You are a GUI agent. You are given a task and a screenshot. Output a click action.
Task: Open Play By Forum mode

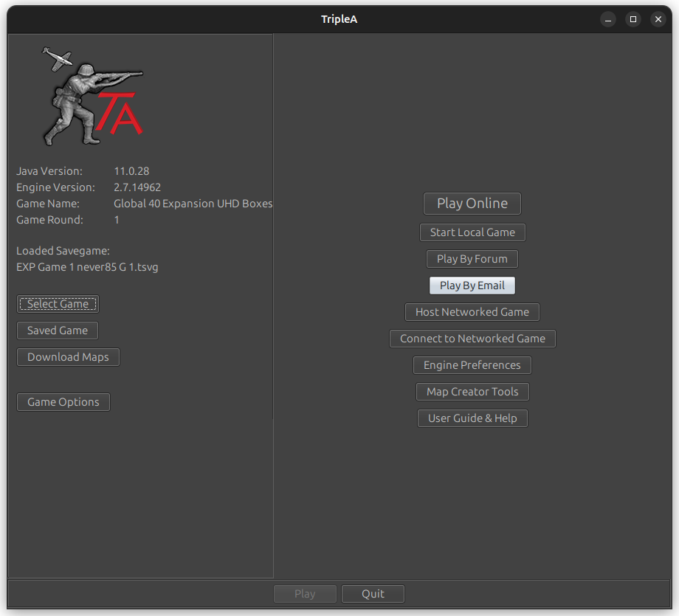pos(472,258)
